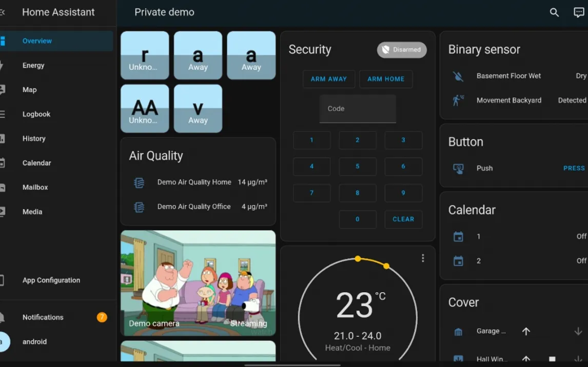
Task: Click the Push button entity icon
Action: (x=458, y=168)
